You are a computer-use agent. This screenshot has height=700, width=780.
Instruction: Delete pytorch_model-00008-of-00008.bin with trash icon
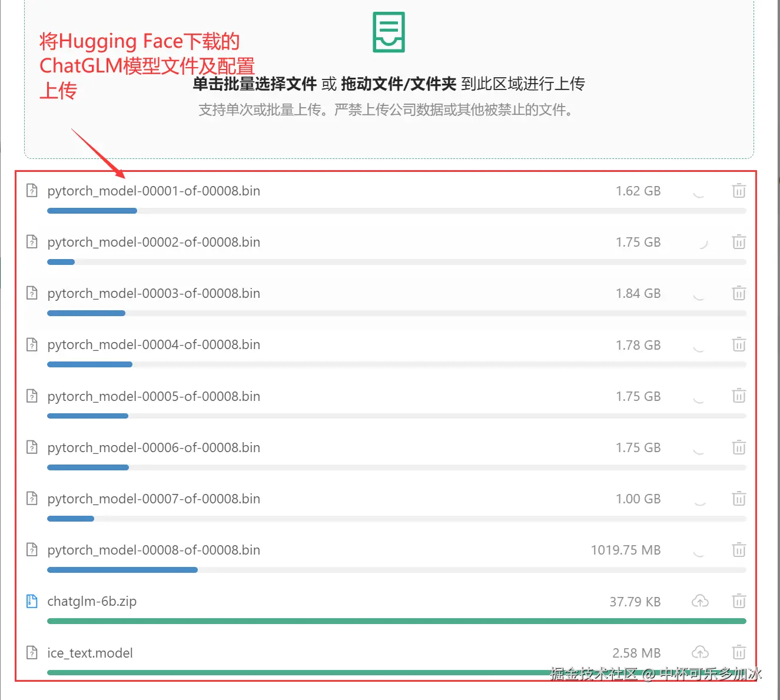(x=739, y=550)
